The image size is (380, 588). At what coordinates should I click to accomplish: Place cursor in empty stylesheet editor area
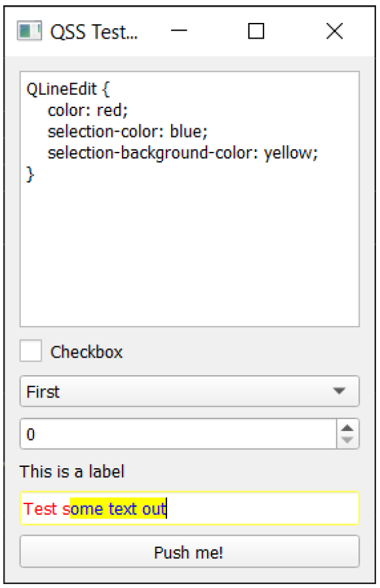coord(189,255)
